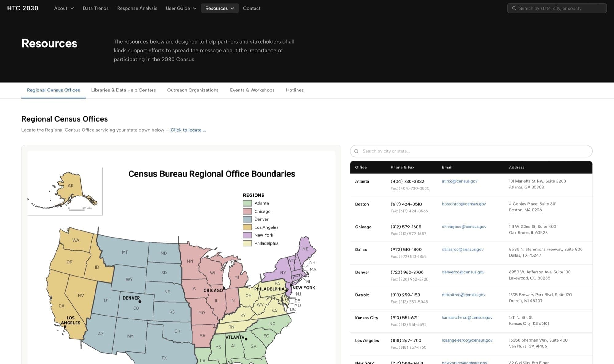The height and width of the screenshot is (364, 614).
Task: Click the Montana state on map
Action: point(125,252)
